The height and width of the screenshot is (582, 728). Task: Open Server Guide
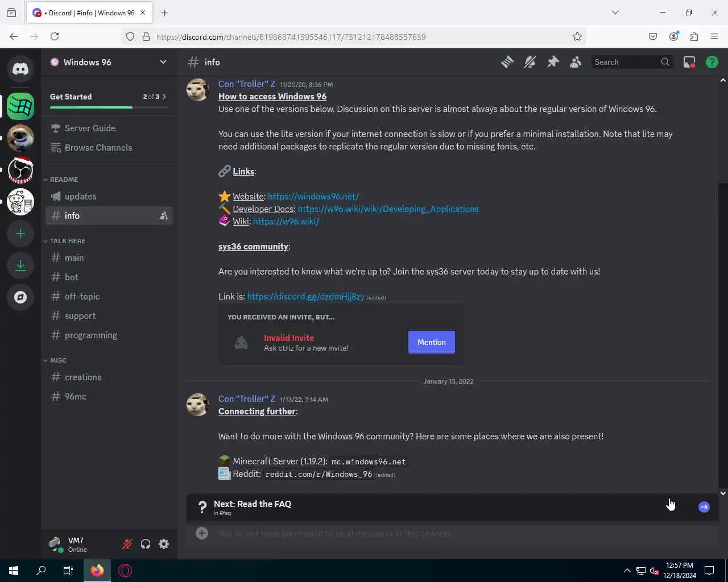pos(109,128)
